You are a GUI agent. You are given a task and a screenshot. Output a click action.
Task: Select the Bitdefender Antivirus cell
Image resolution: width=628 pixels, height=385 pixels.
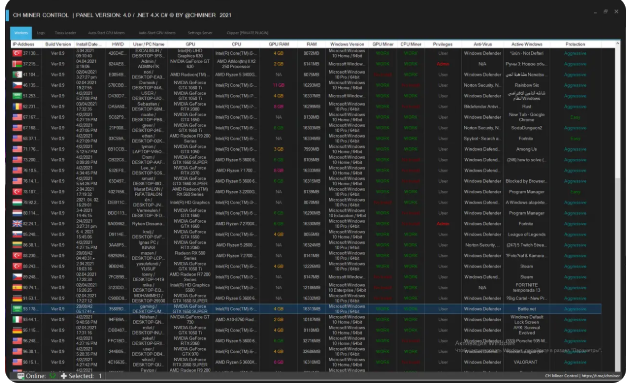pyautogui.click(x=483, y=107)
